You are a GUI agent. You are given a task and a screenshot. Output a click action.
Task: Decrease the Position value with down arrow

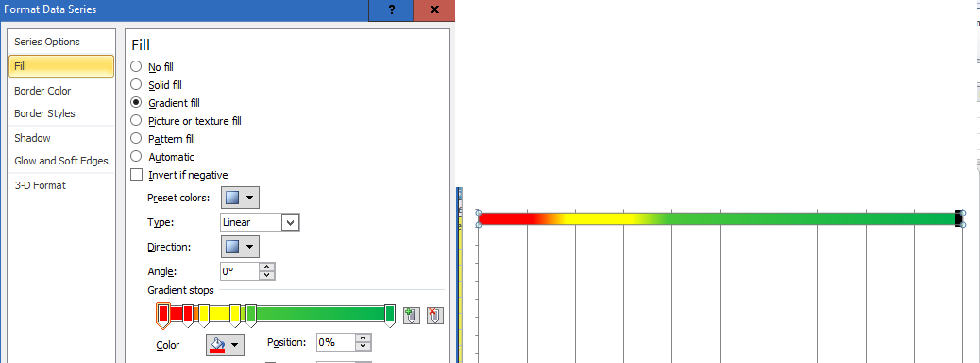pos(363,347)
